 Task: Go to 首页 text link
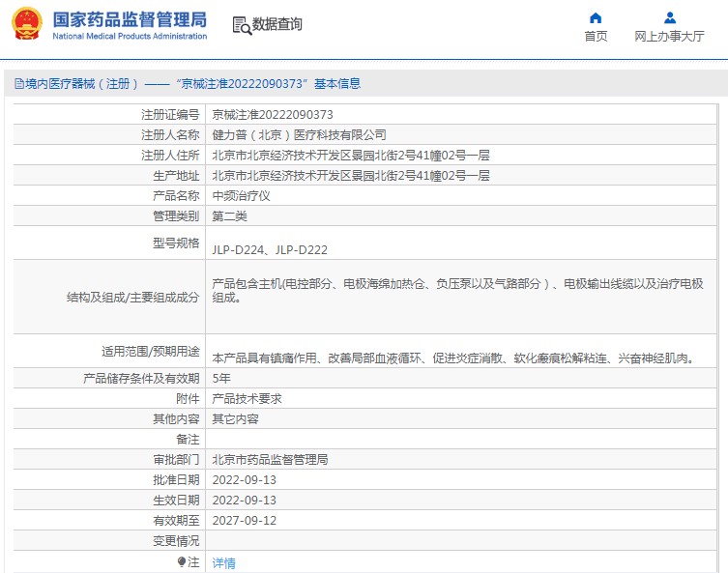[x=596, y=36]
